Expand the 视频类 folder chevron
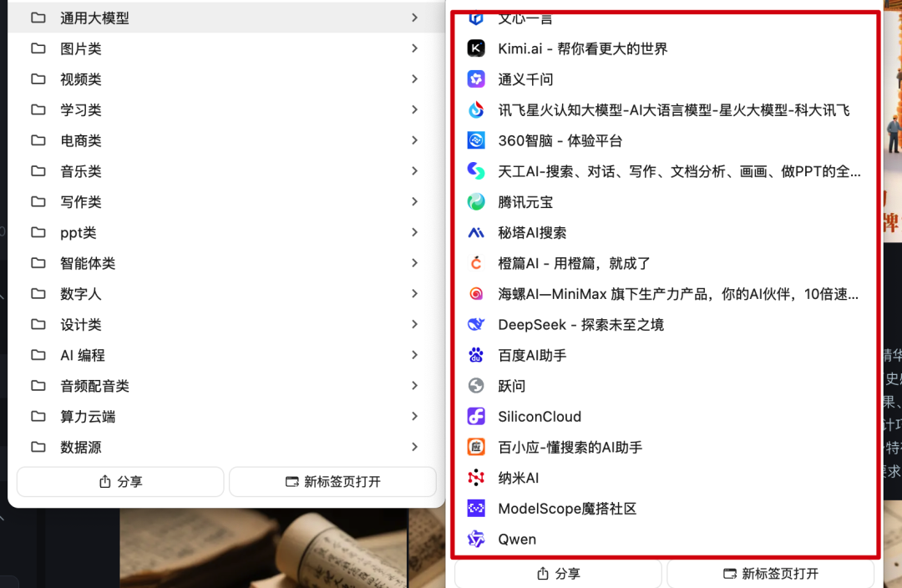 coord(415,79)
